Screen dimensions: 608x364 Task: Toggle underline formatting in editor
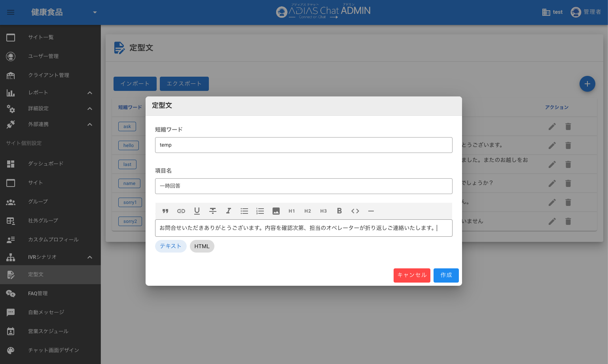pyautogui.click(x=197, y=211)
